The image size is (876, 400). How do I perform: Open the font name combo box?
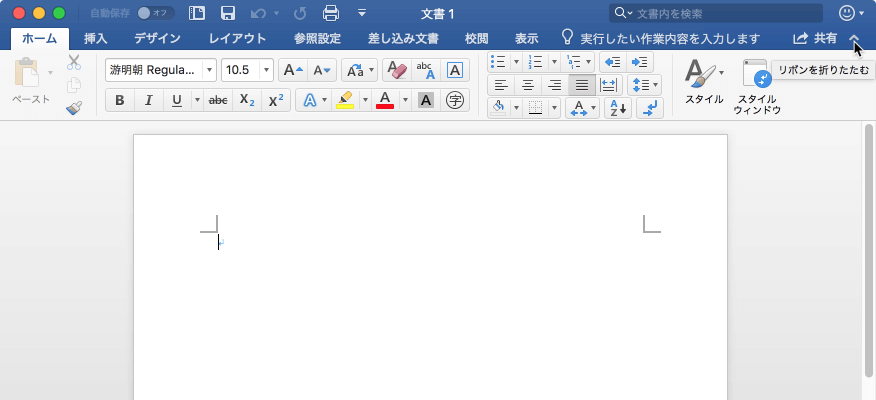click(161, 70)
